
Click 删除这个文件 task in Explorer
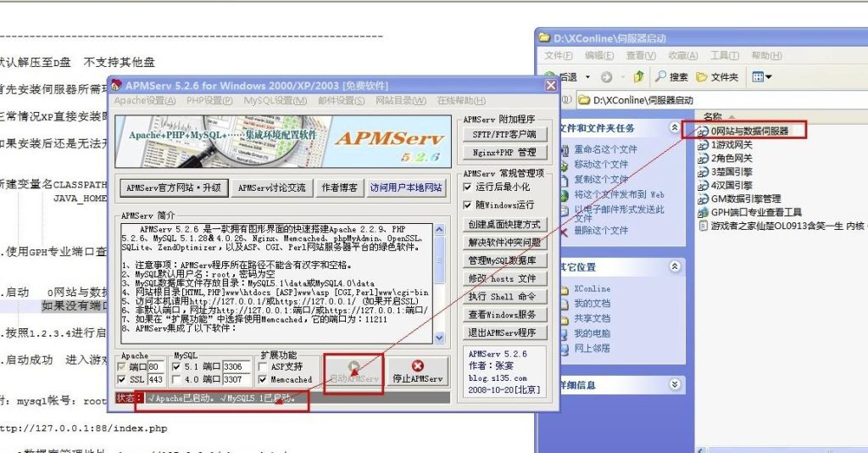601,231
